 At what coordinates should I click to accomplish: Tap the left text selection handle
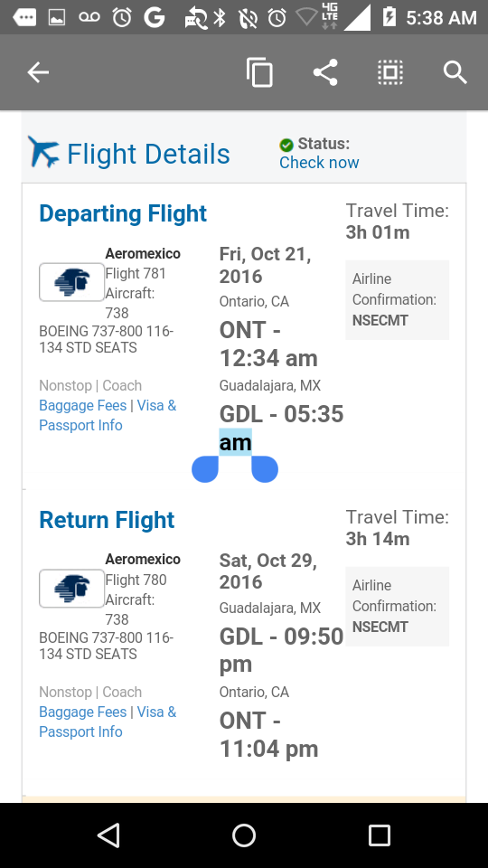coord(205,469)
